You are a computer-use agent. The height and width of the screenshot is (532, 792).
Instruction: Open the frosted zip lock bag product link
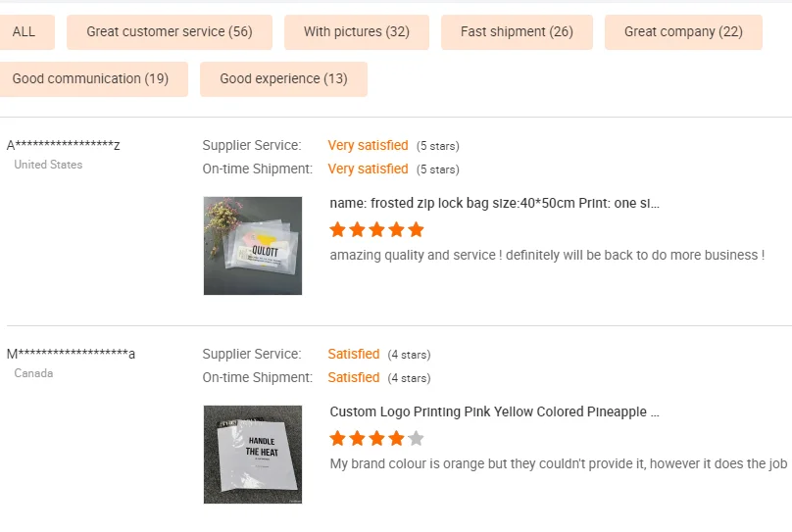(x=494, y=204)
